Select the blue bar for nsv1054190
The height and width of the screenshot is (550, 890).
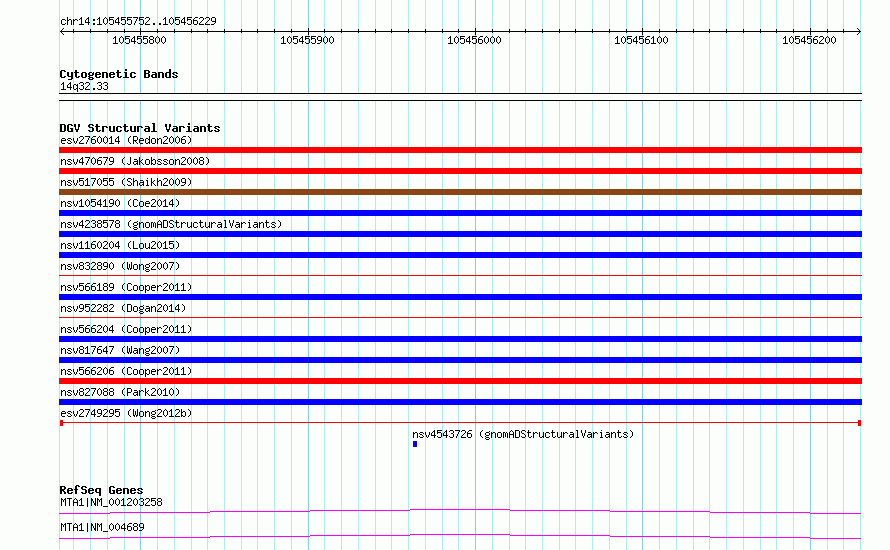(460, 213)
